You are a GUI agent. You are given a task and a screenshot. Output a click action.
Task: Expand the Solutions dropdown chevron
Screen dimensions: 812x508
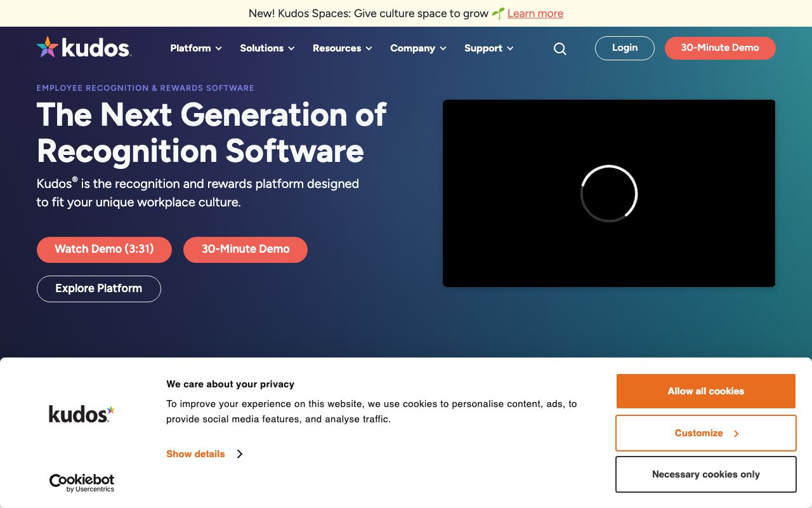pyautogui.click(x=291, y=49)
